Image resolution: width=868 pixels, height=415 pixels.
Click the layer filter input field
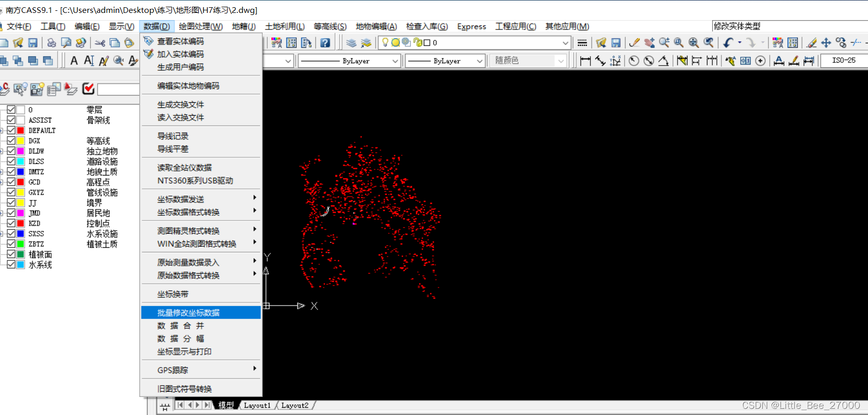pyautogui.click(x=118, y=89)
